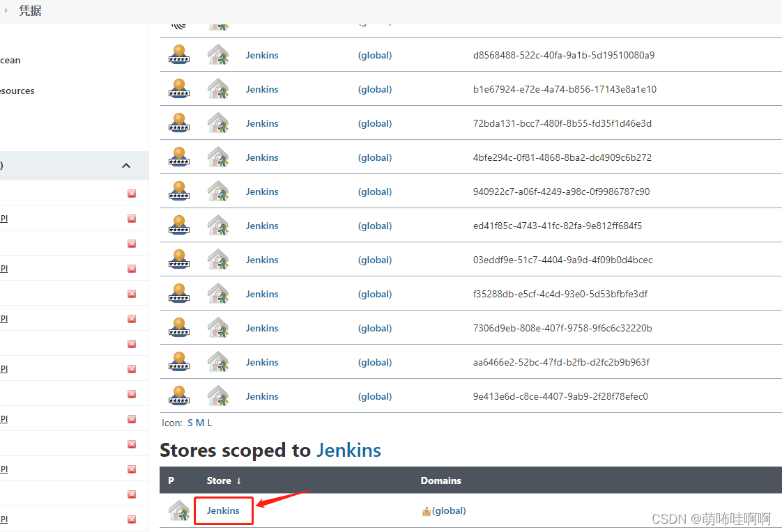Image resolution: width=782 pixels, height=532 pixels.
Task: Set icon size to M
Action: coord(200,423)
